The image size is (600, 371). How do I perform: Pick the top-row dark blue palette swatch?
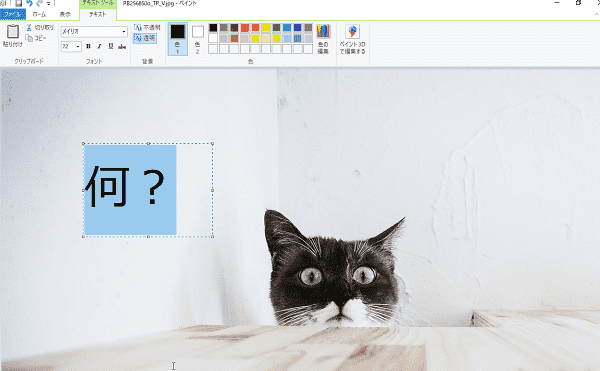click(x=298, y=28)
